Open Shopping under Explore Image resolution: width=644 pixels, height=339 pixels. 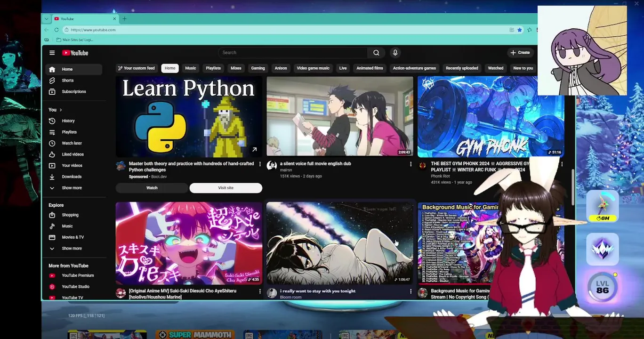(x=74, y=215)
